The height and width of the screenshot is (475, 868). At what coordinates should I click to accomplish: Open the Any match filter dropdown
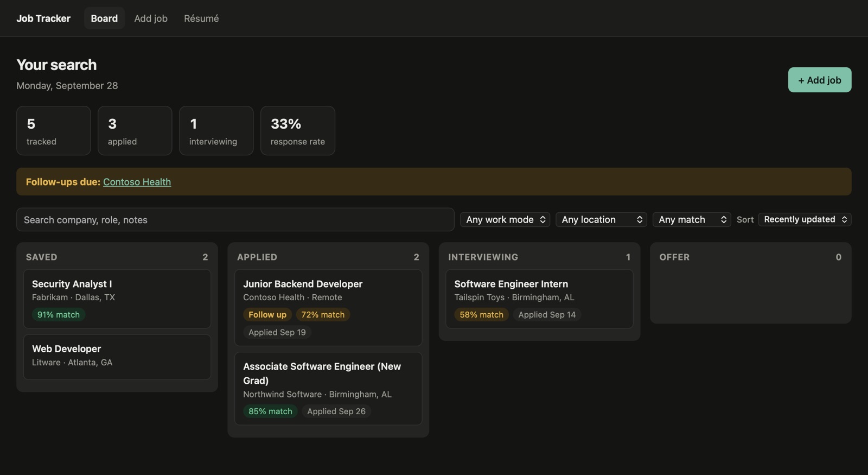(x=692, y=219)
